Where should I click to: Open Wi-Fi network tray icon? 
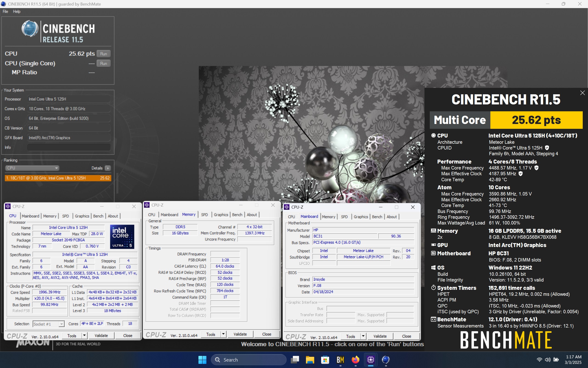pyautogui.click(x=539, y=359)
